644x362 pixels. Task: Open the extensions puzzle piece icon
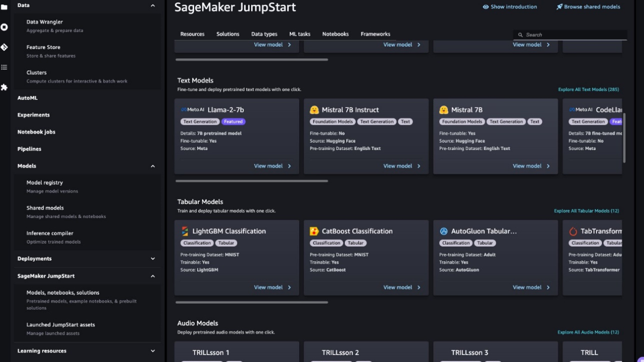pyautogui.click(x=4, y=87)
